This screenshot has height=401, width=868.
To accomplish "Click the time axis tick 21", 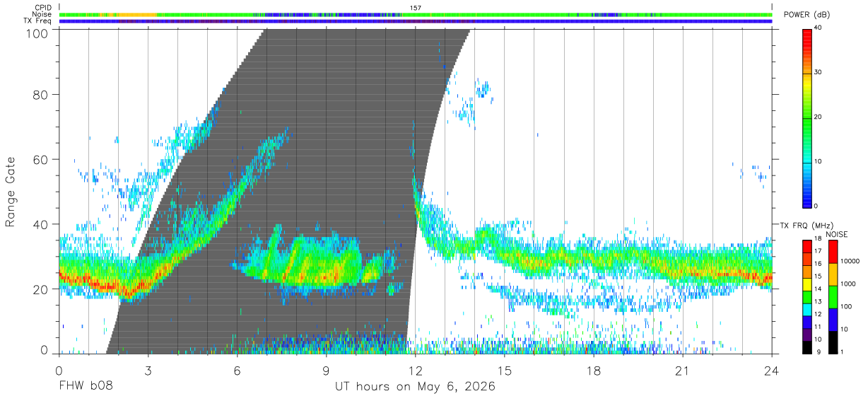I will pos(682,371).
